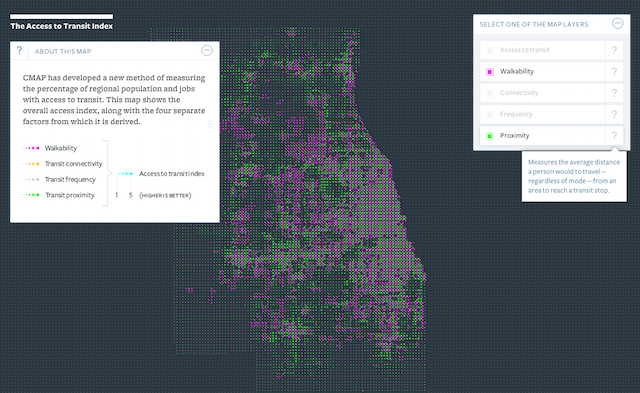Screen dimensions: 640x393
Task: Show help for Connectivity layer
Action: 614,93
